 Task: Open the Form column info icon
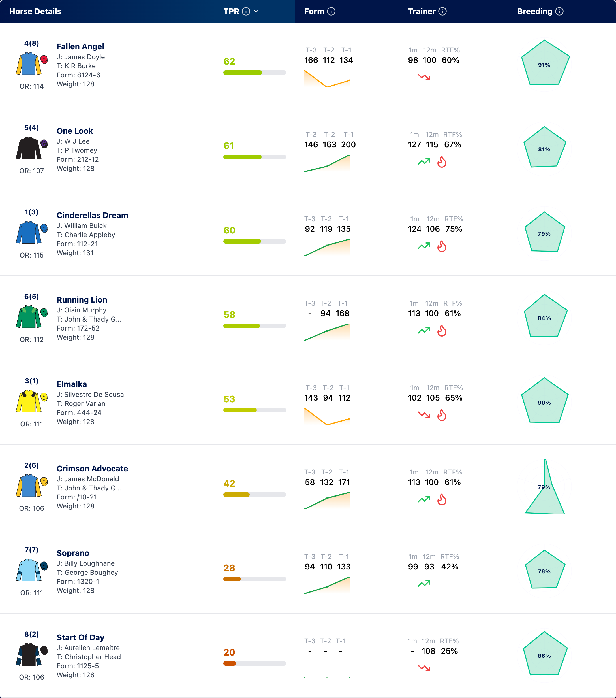tap(331, 11)
